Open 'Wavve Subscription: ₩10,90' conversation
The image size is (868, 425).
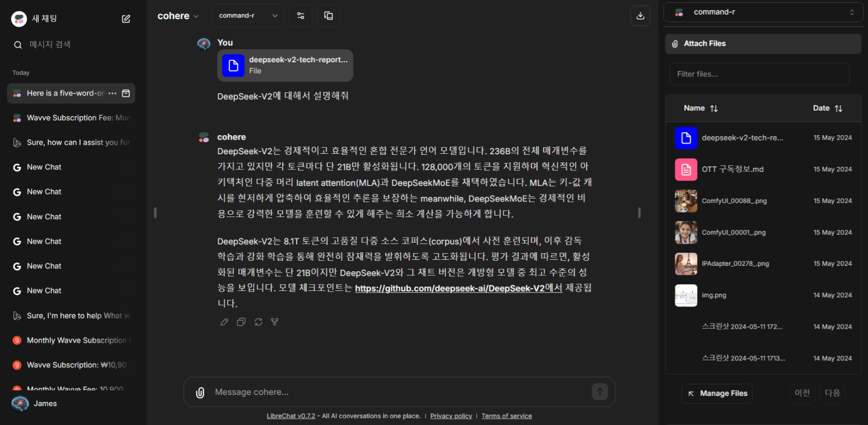(x=71, y=365)
